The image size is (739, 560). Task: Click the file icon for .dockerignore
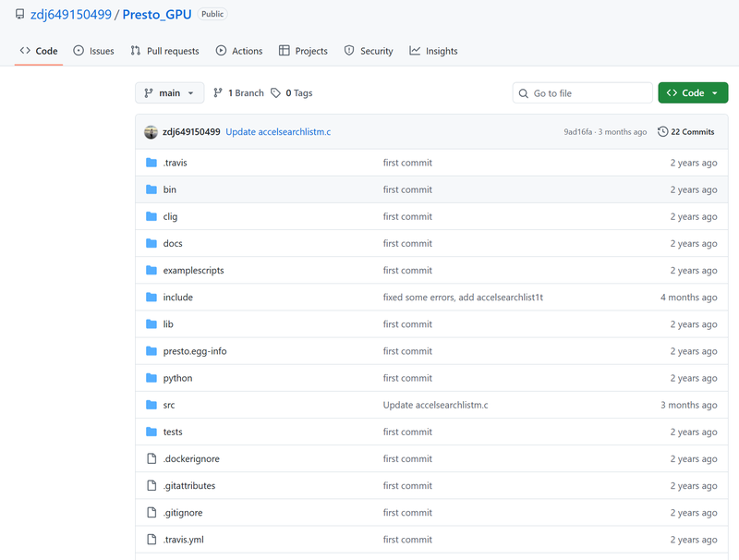151,459
